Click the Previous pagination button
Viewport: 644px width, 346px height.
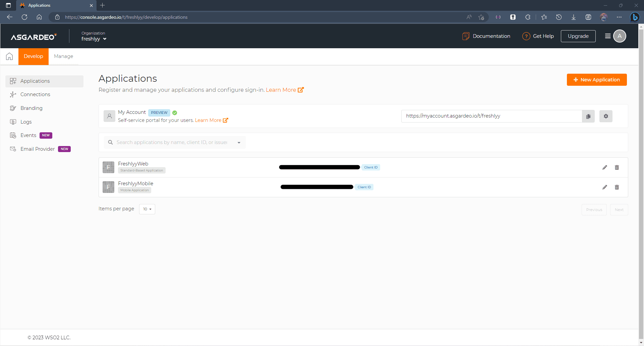[x=594, y=210]
